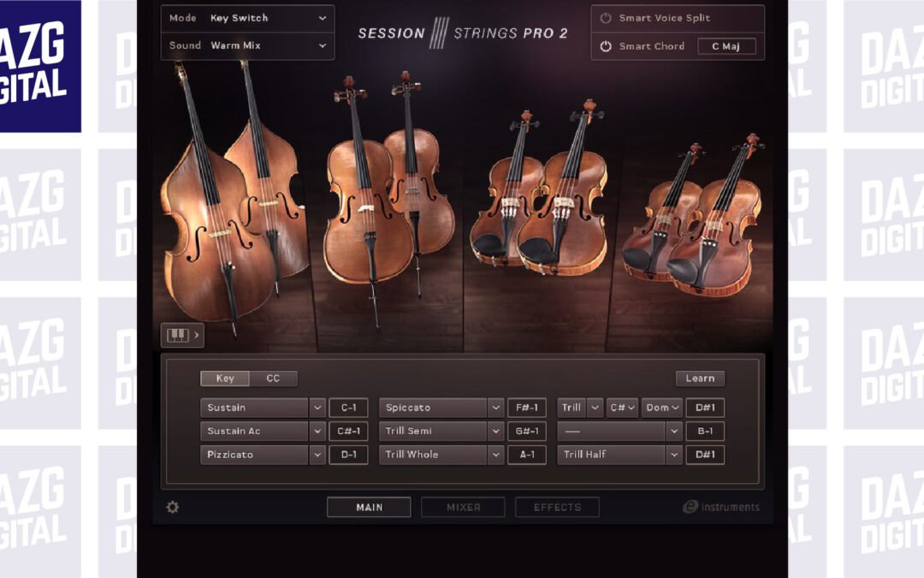Click the C#-1 key assignment field
This screenshot has width=924, height=578.
[348, 431]
